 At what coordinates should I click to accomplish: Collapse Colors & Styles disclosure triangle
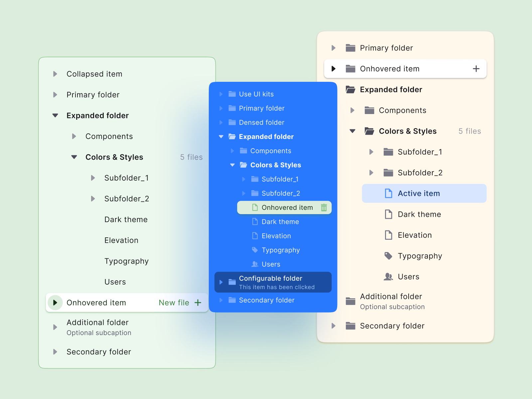74,157
